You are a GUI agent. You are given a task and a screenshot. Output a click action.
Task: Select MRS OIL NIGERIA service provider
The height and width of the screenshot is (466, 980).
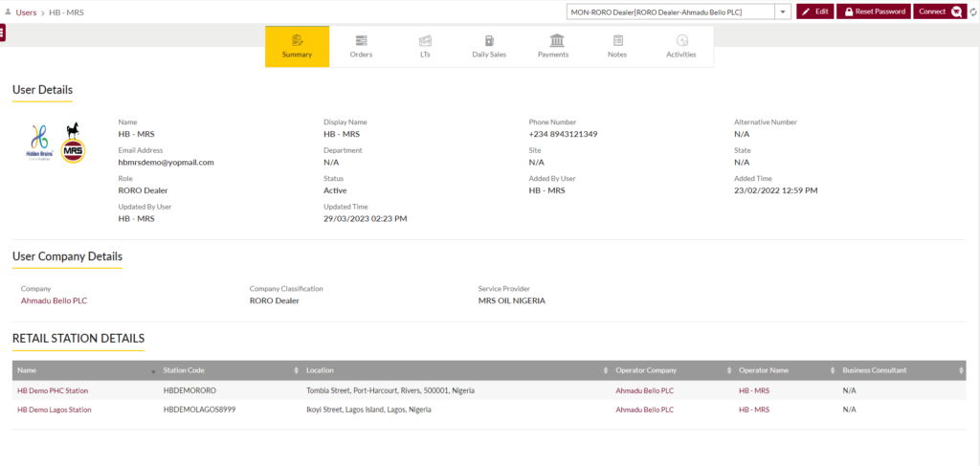(512, 300)
